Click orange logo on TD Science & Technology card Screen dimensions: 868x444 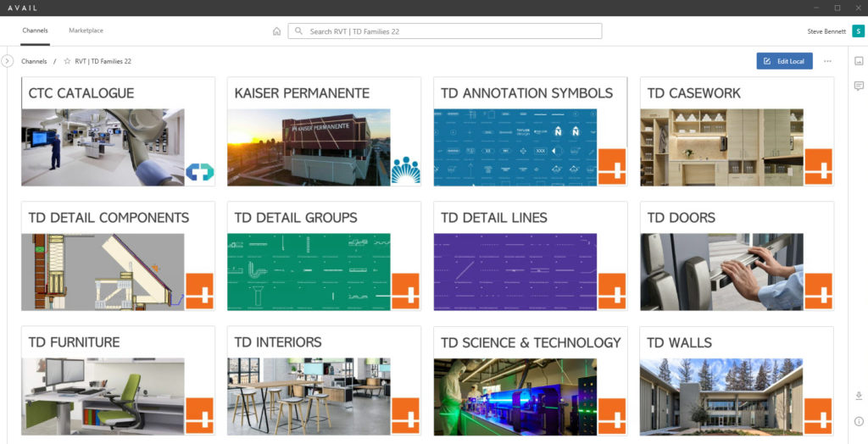612,416
